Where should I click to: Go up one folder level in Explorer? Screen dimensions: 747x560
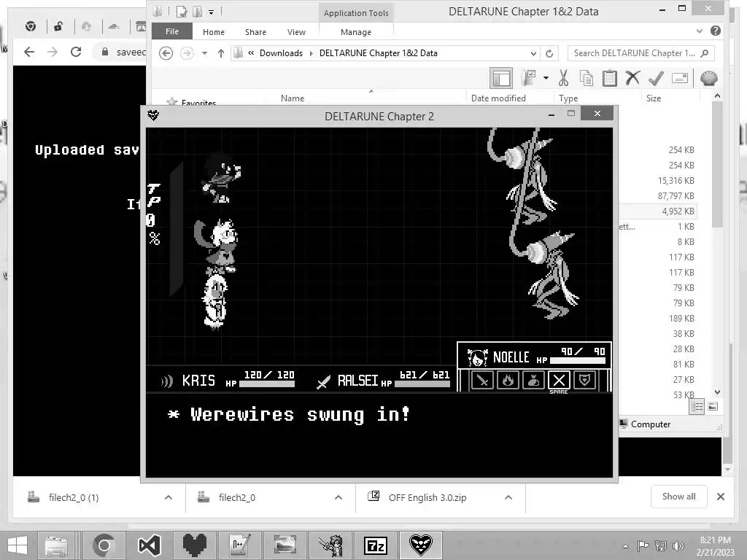[x=220, y=53]
